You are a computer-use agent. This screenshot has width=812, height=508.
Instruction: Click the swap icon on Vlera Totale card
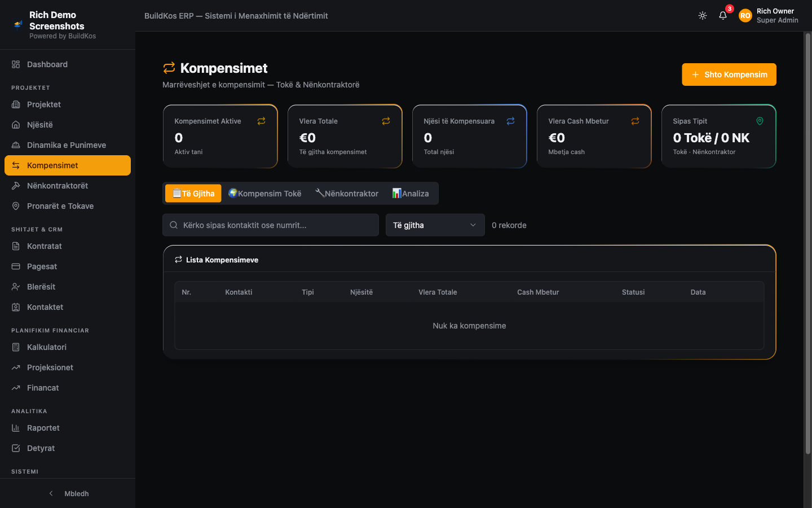point(386,121)
